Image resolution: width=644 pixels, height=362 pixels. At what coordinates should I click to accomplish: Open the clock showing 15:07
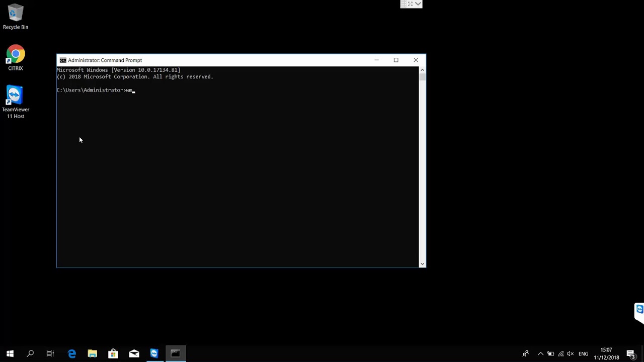pos(606,354)
